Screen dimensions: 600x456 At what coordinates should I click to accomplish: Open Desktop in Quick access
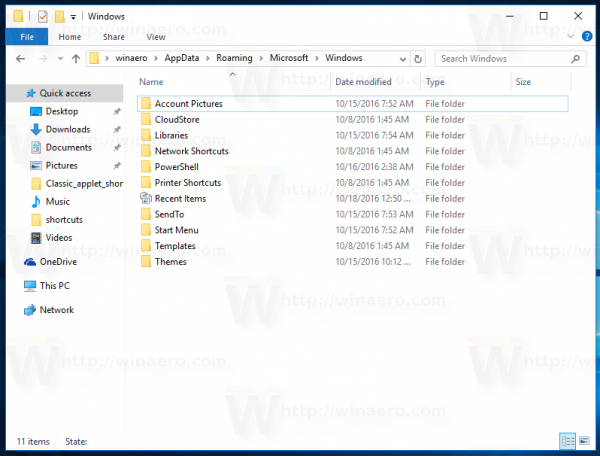tap(62, 111)
